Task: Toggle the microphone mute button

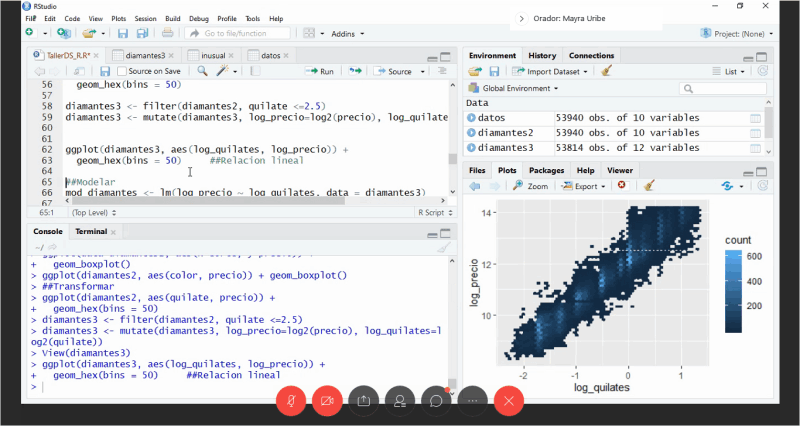Action: [x=291, y=400]
